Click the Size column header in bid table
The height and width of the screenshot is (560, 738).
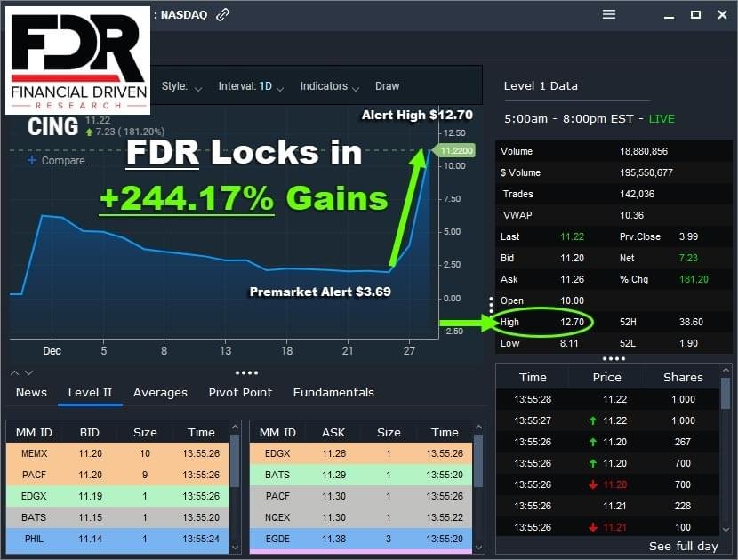[x=145, y=433]
